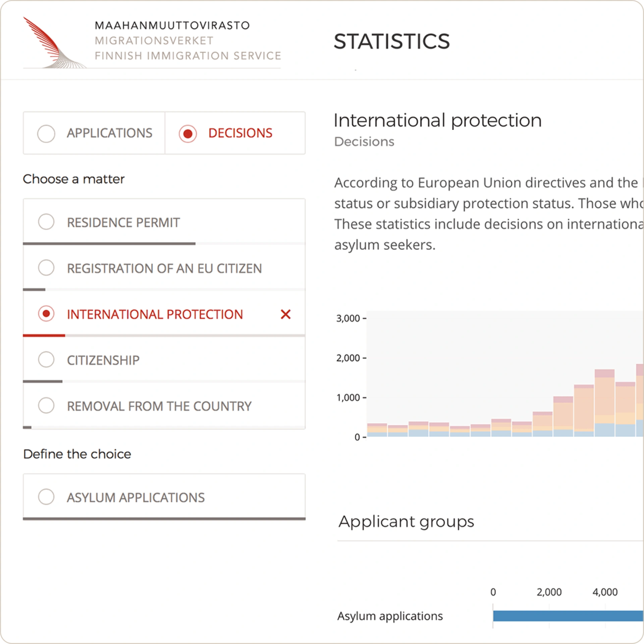The height and width of the screenshot is (644, 644).
Task: Click the Finnish Immigration Service bird logo
Action: coord(54,44)
